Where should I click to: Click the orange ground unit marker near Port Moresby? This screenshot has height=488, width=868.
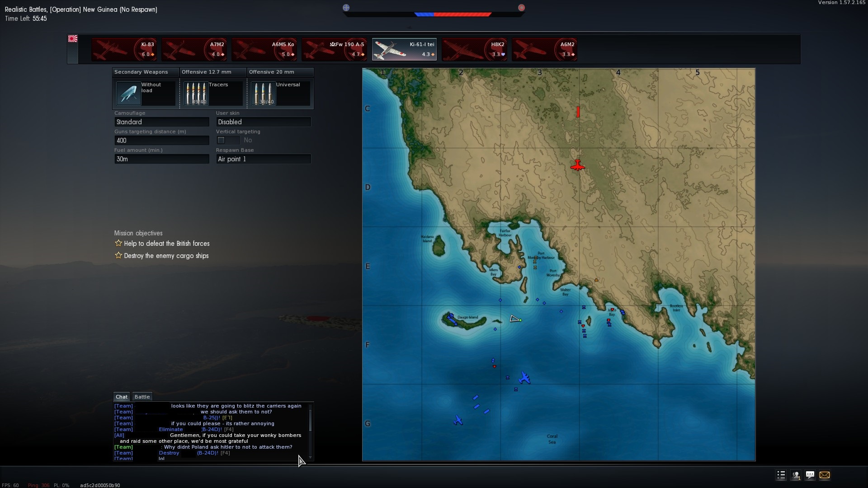(x=596, y=280)
